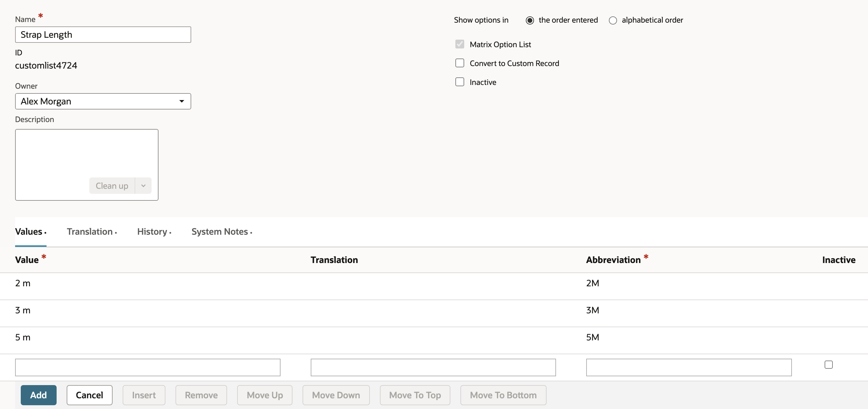Image resolution: width=868 pixels, height=409 pixels.
Task: Check the Inactive checkbox under Matrix options
Action: coord(459,82)
